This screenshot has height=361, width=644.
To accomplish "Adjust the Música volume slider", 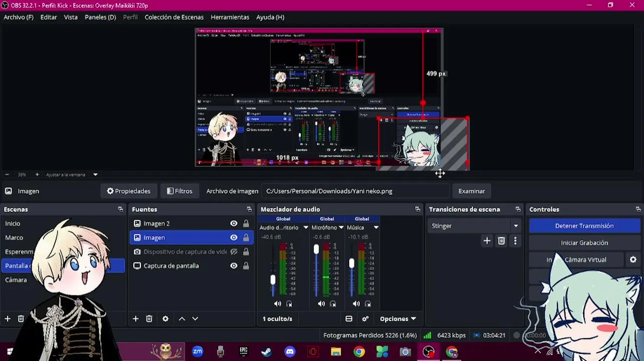I will [x=351, y=263].
